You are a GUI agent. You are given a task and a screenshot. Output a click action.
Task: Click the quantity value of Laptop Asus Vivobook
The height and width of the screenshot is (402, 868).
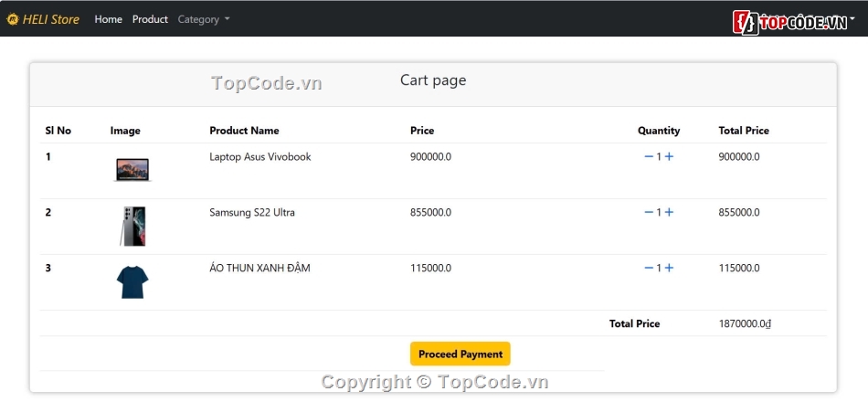pos(659,157)
